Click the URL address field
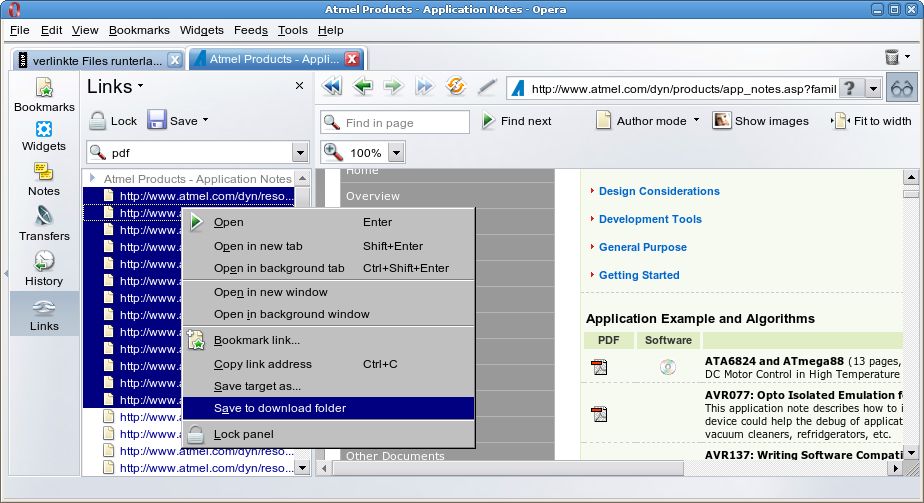 (x=684, y=89)
